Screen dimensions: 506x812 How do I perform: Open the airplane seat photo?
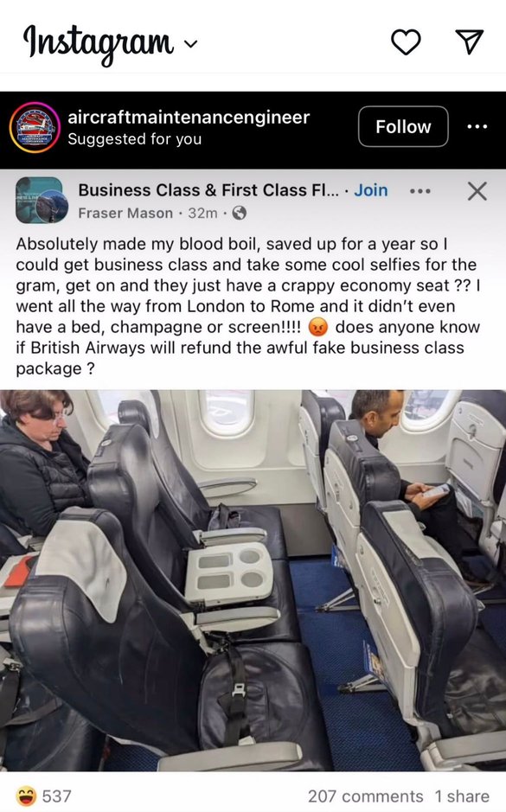point(253,580)
